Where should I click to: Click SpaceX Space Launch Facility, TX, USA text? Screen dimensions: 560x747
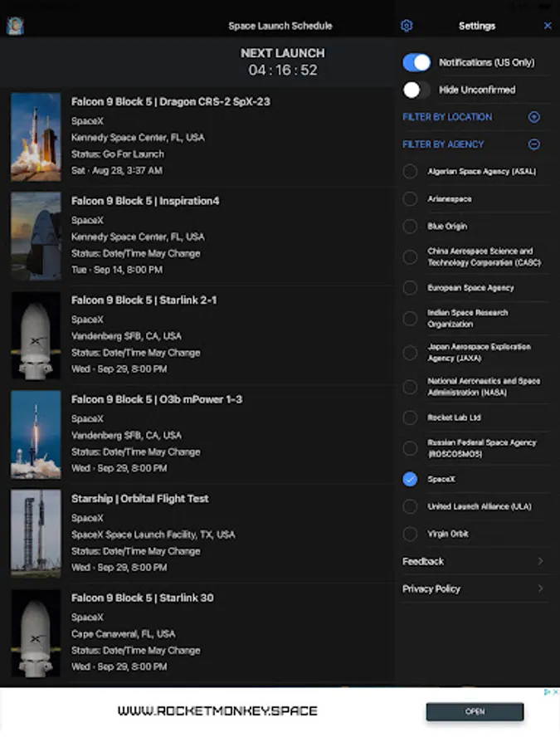153,535
